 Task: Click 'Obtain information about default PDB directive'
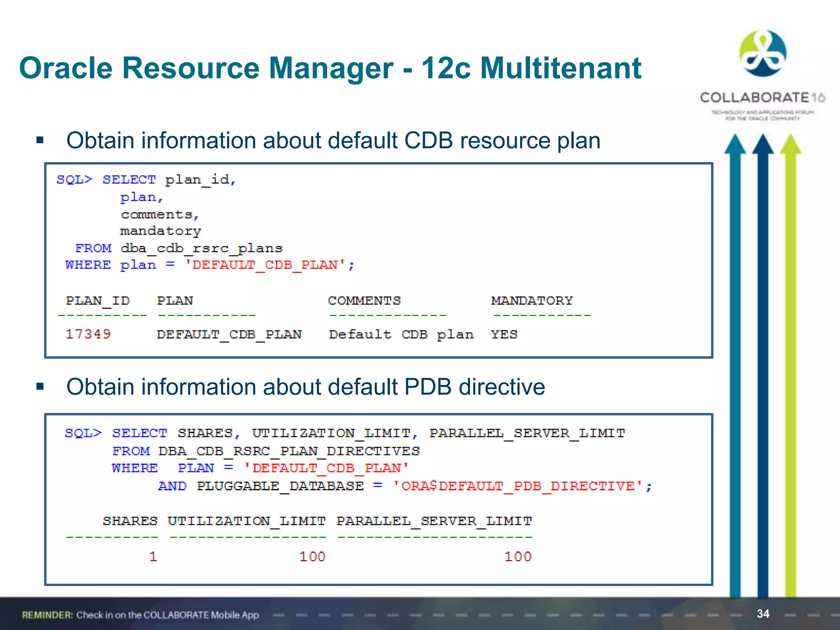(x=306, y=387)
